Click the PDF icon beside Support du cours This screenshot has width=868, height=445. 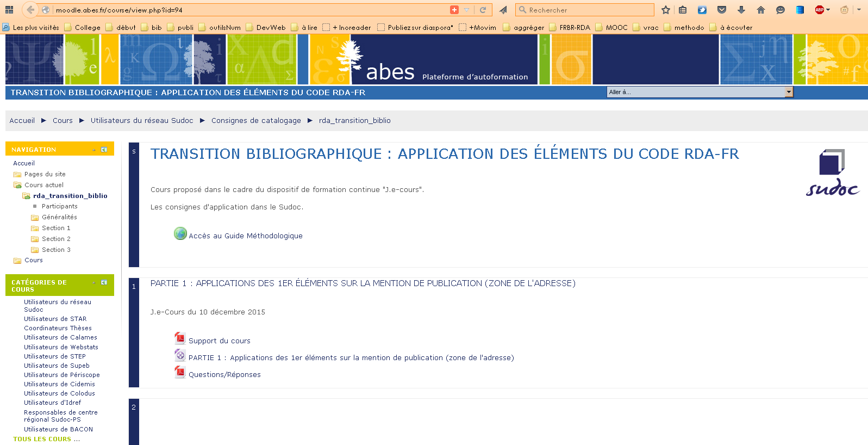(180, 338)
